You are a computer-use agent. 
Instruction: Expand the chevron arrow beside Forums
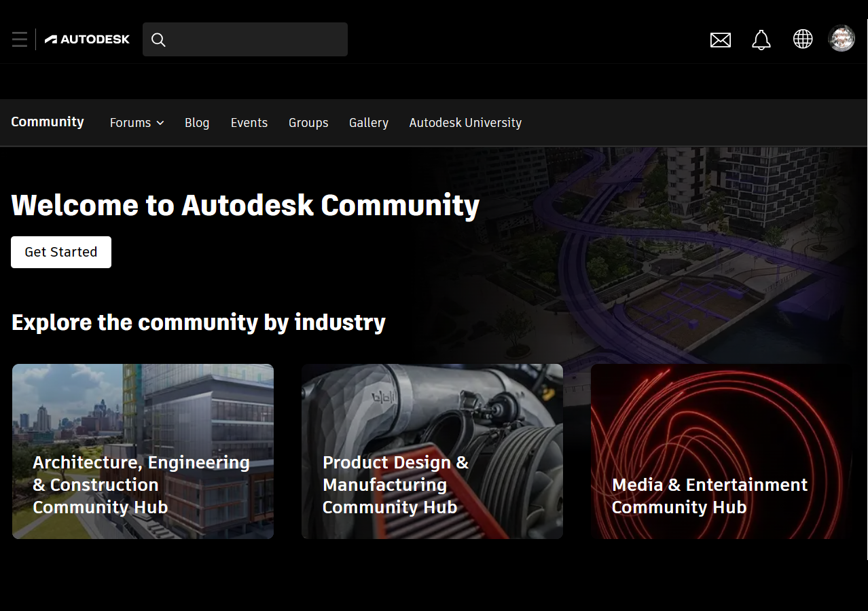(x=160, y=123)
